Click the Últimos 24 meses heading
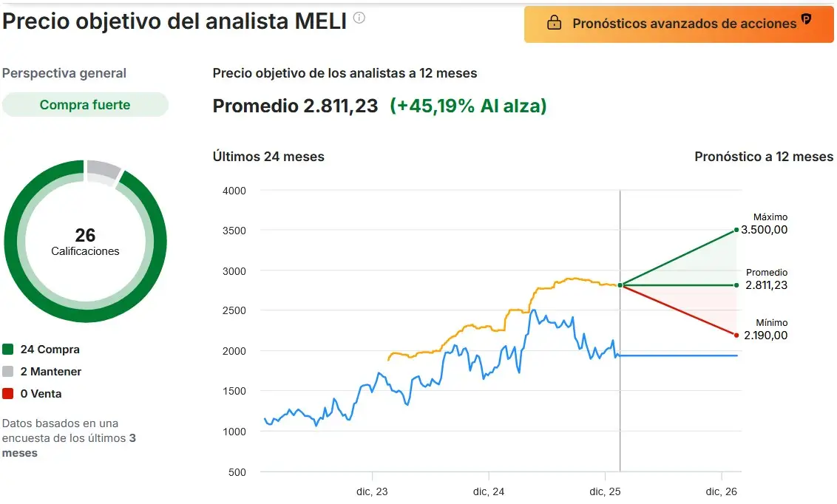Screen dimensions: 837x504 (x=268, y=157)
